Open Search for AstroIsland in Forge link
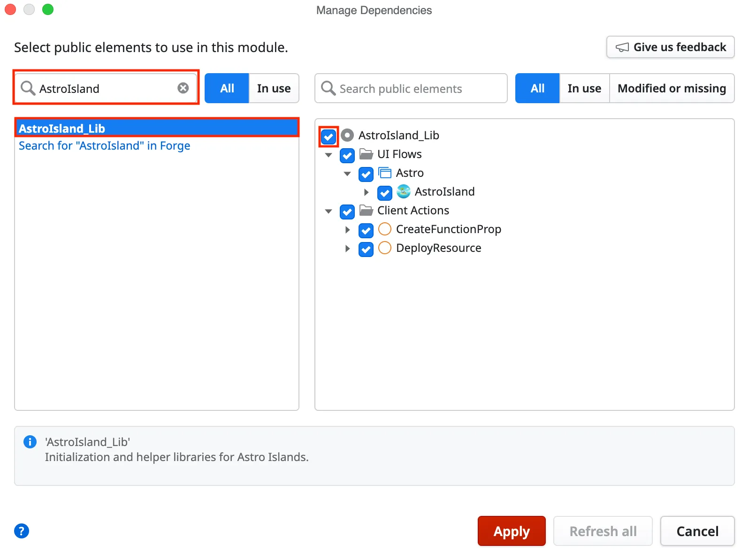749x560 pixels. (x=104, y=146)
